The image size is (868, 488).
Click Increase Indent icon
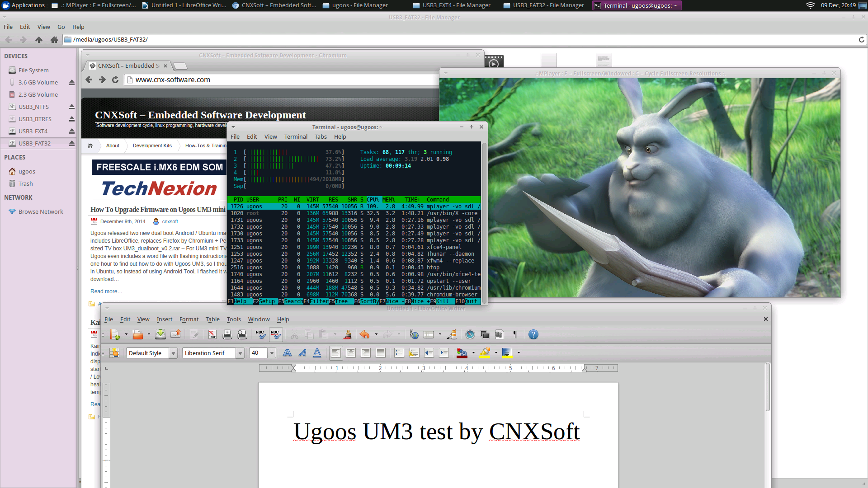click(444, 353)
